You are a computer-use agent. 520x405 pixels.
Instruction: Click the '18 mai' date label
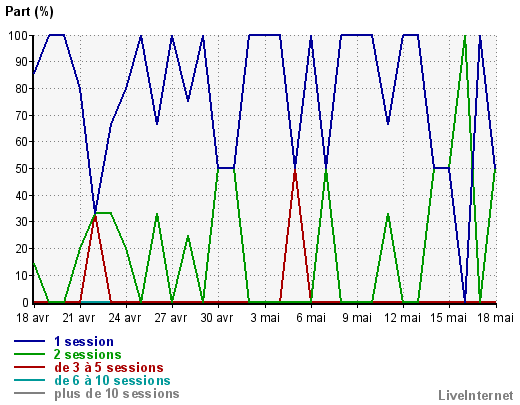coord(495,318)
